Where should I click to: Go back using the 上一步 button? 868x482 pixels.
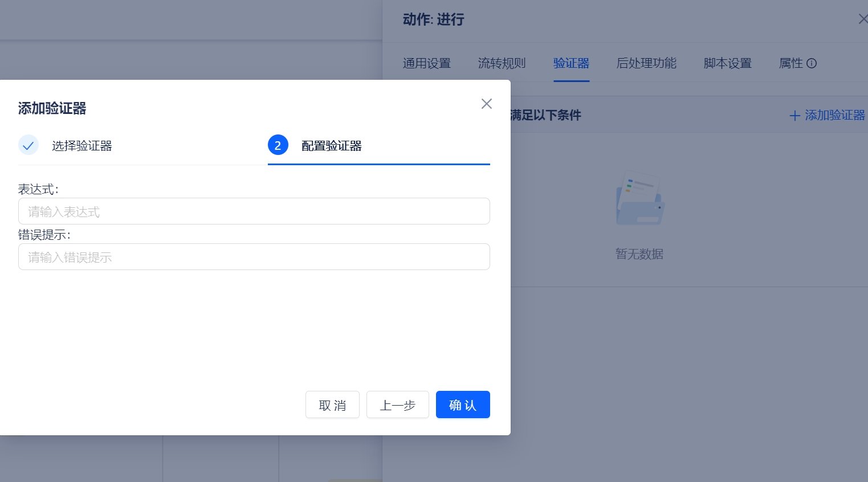397,405
